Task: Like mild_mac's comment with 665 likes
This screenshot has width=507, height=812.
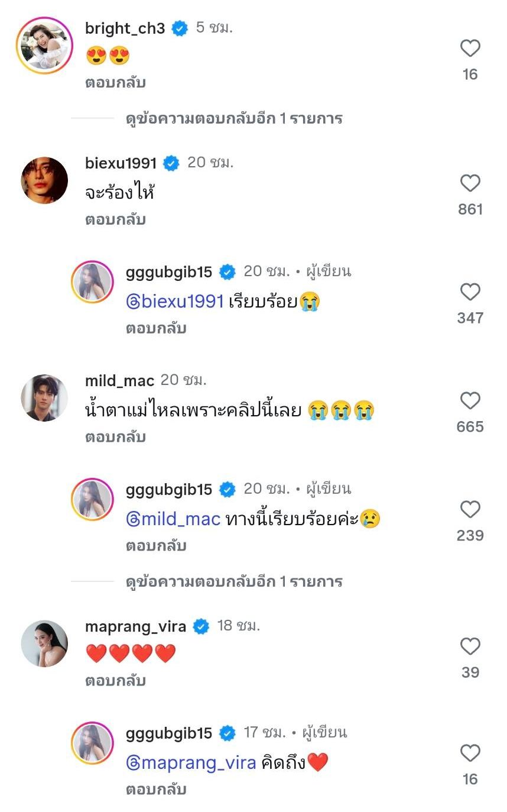Action: click(470, 401)
